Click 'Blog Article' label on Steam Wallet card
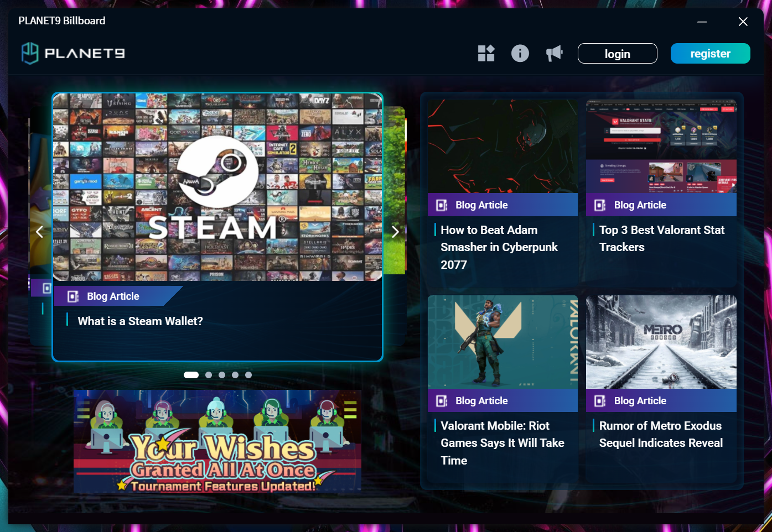 (113, 296)
